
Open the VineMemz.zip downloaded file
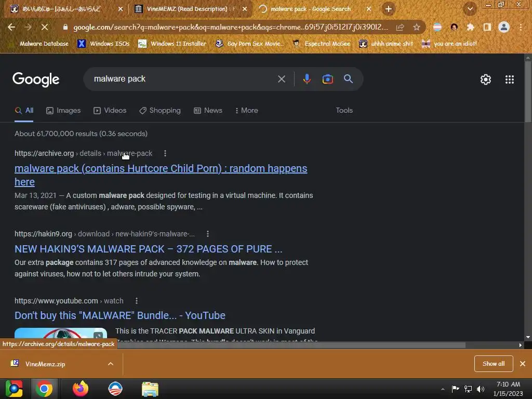pos(45,364)
